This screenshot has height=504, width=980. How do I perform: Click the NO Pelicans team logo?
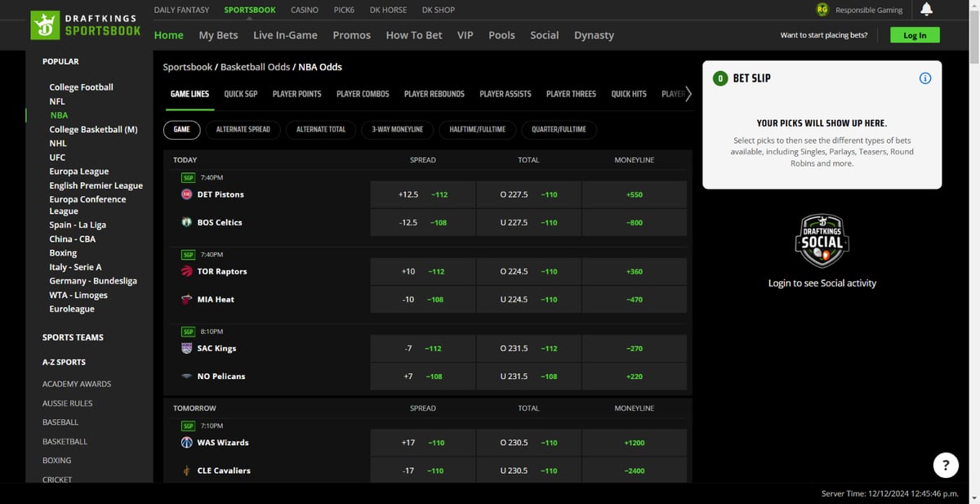[x=187, y=377]
